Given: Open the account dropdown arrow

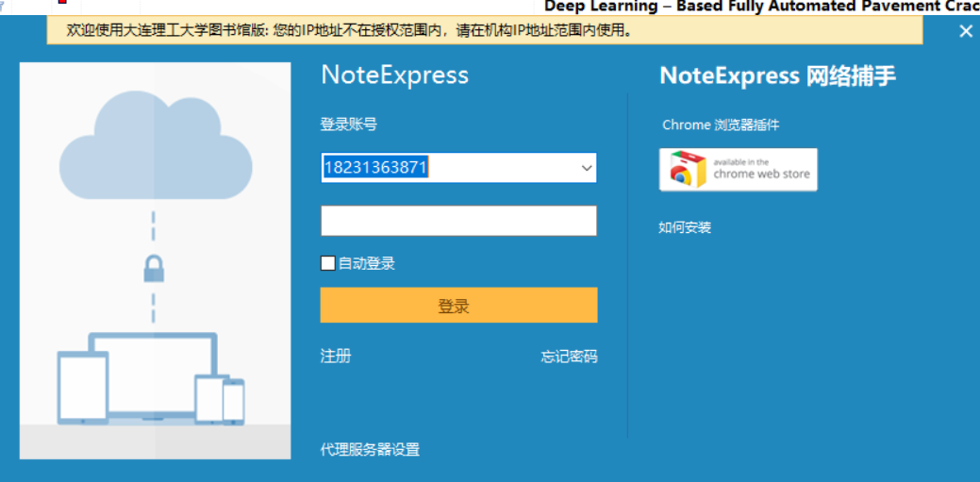Looking at the screenshot, I should pos(587,168).
